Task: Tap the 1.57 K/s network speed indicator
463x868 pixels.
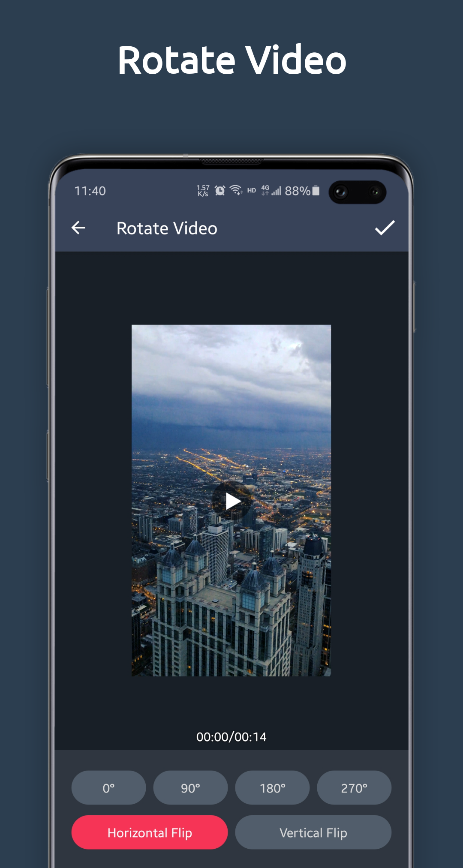Action: (203, 191)
